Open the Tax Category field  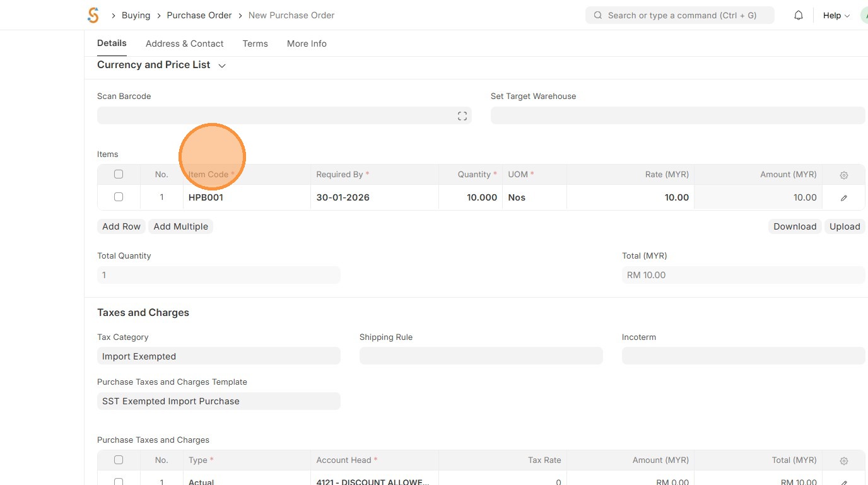(219, 356)
